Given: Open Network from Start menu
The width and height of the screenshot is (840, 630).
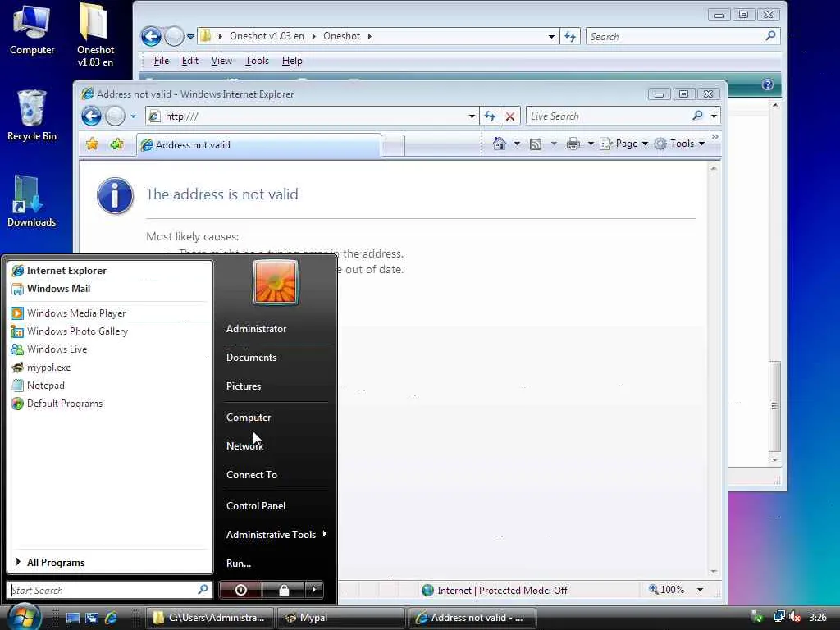Looking at the screenshot, I should [244, 445].
